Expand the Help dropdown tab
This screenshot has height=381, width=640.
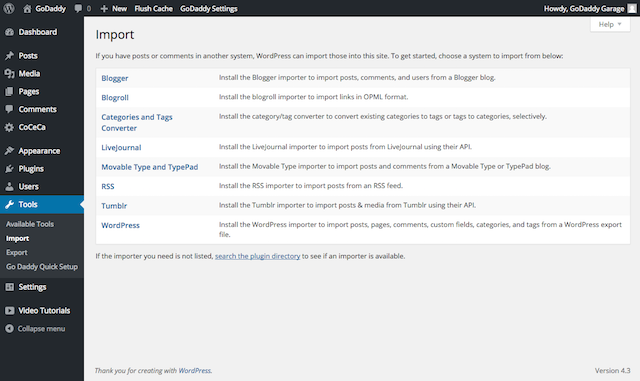(x=610, y=25)
